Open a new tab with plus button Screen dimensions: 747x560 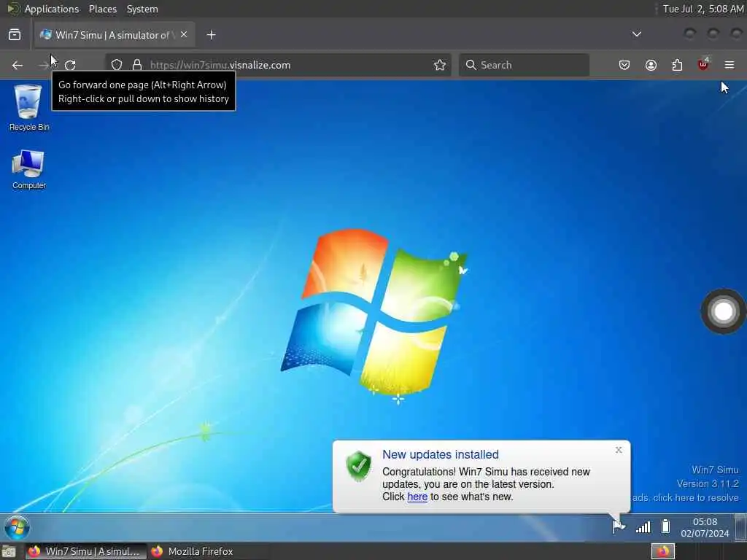pyautogui.click(x=212, y=35)
